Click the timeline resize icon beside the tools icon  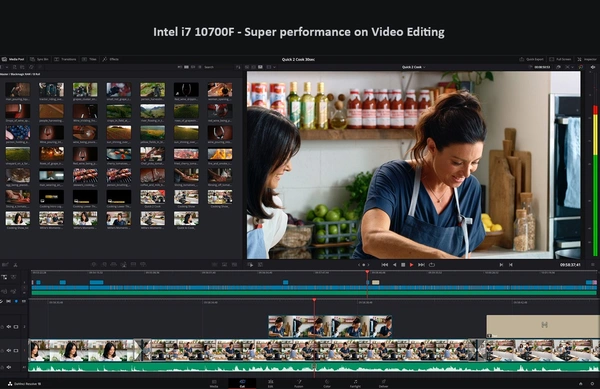point(260,265)
